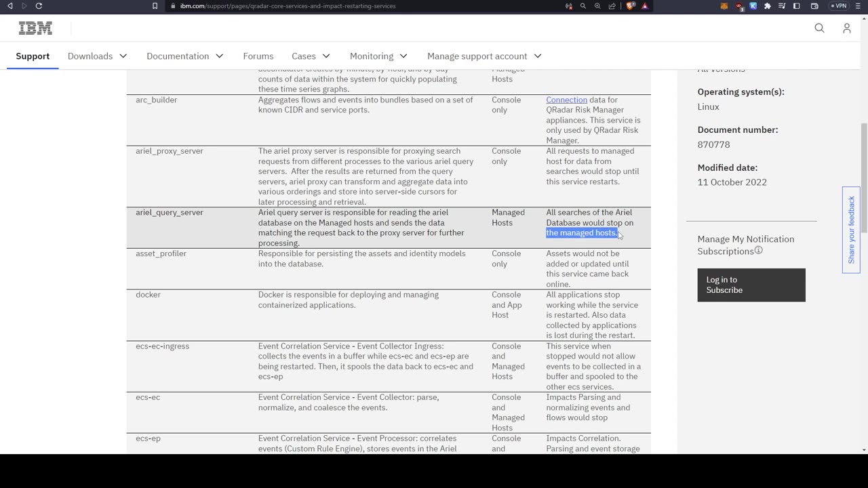Bookmark this page with the bookmark icon

(x=155, y=6)
